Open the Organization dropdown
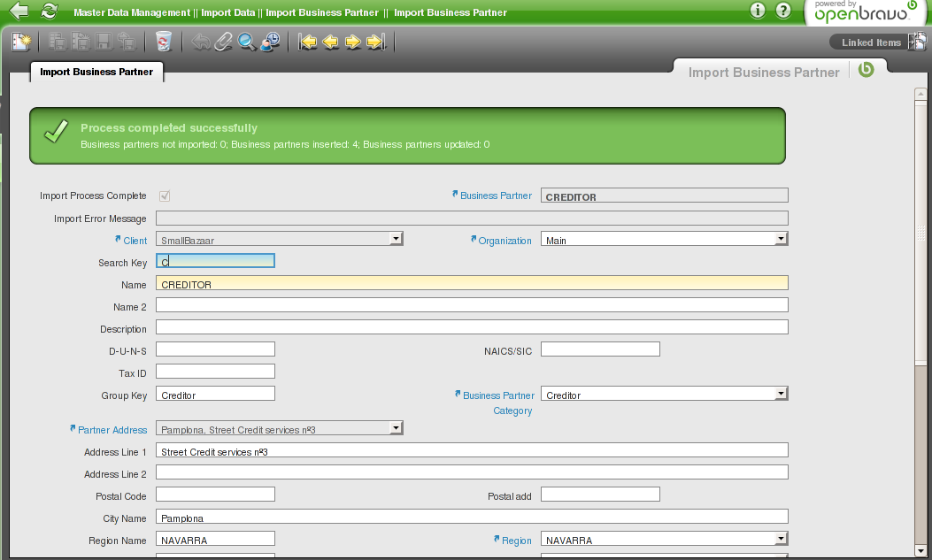Image resolution: width=932 pixels, height=560 pixels. [x=781, y=239]
